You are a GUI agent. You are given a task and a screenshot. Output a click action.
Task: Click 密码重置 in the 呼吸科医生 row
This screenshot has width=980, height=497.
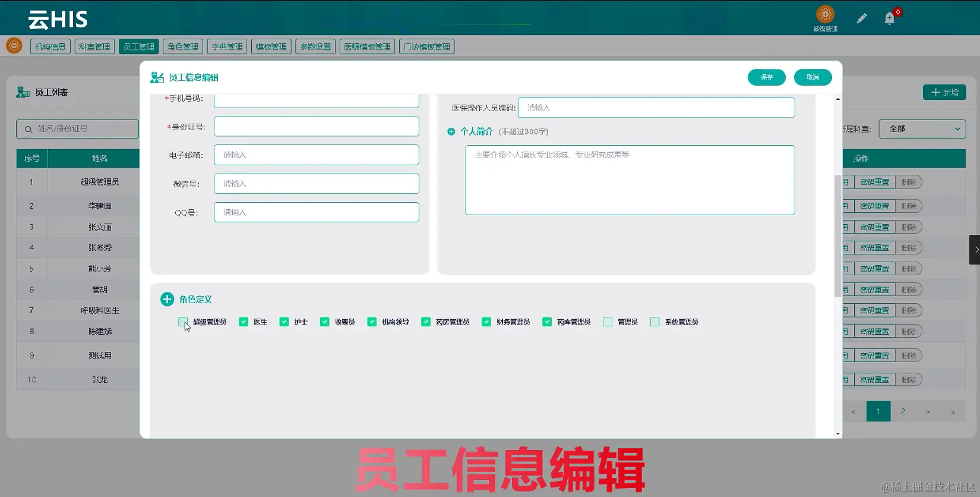pos(875,310)
